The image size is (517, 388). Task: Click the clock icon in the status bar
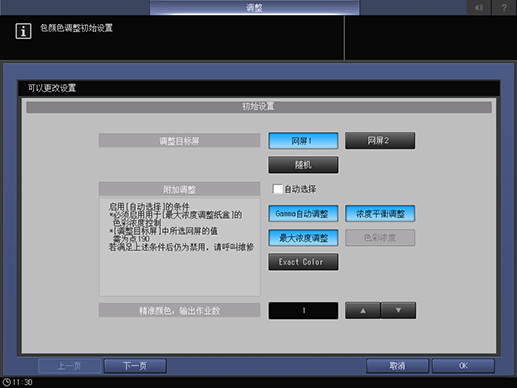point(7,382)
